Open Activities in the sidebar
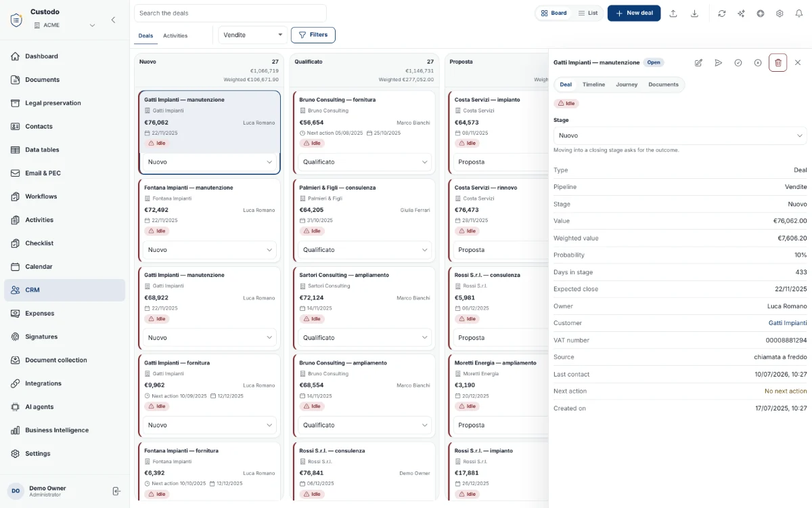The image size is (812, 508). tap(64, 220)
